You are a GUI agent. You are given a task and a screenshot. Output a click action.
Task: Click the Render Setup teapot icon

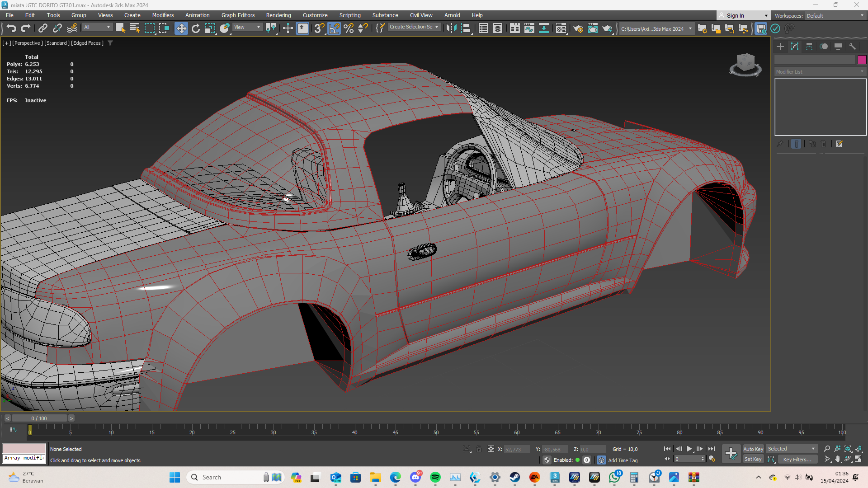pyautogui.click(x=578, y=28)
